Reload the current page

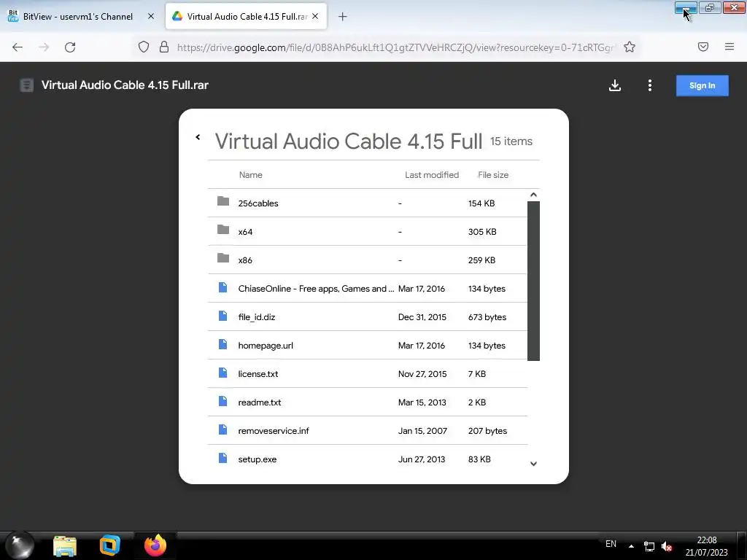(x=70, y=47)
